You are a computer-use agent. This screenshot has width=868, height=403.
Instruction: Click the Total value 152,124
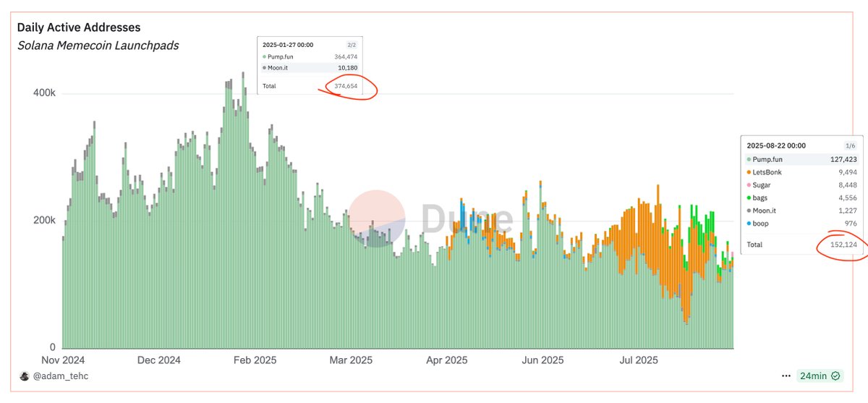click(842, 245)
